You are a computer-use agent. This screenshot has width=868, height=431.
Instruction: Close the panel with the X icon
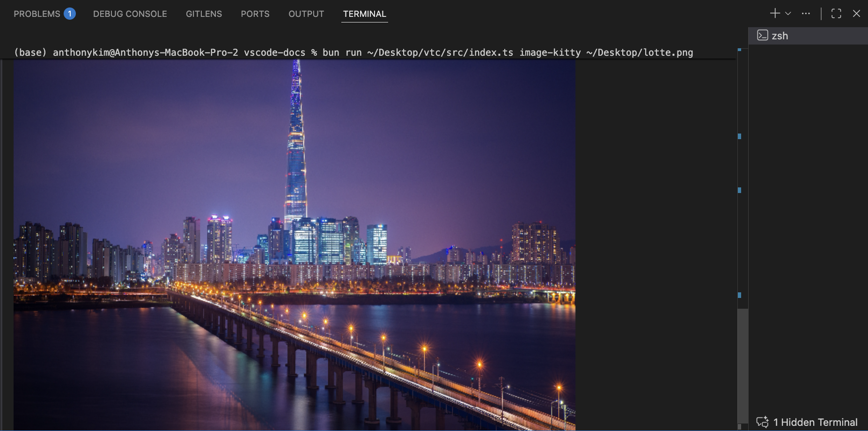[857, 13]
